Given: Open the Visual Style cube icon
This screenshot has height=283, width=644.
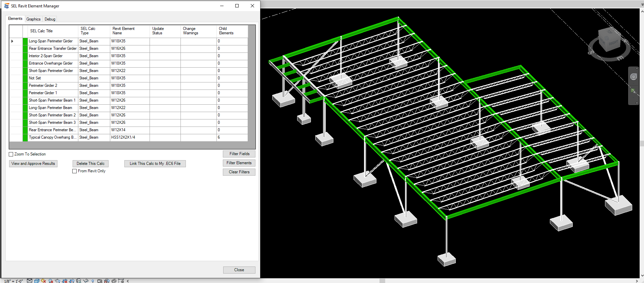Looking at the screenshot, I should (x=37, y=281).
